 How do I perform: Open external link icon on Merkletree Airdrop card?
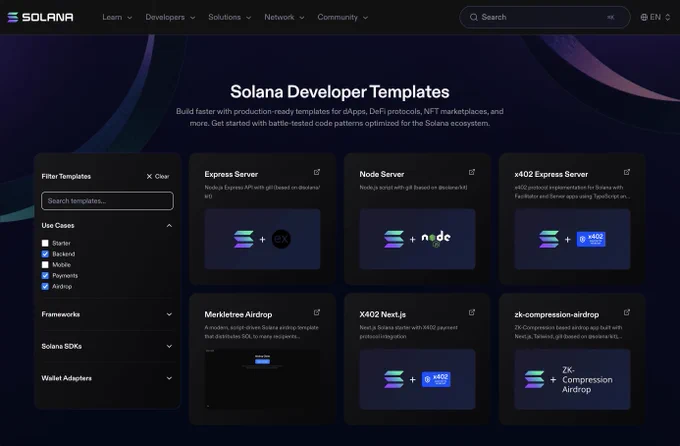(x=317, y=312)
